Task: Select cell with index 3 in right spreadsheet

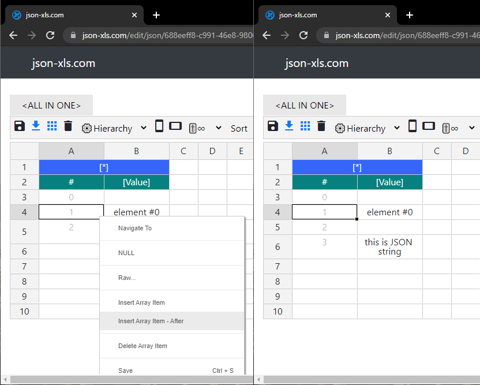Action: 325,247
